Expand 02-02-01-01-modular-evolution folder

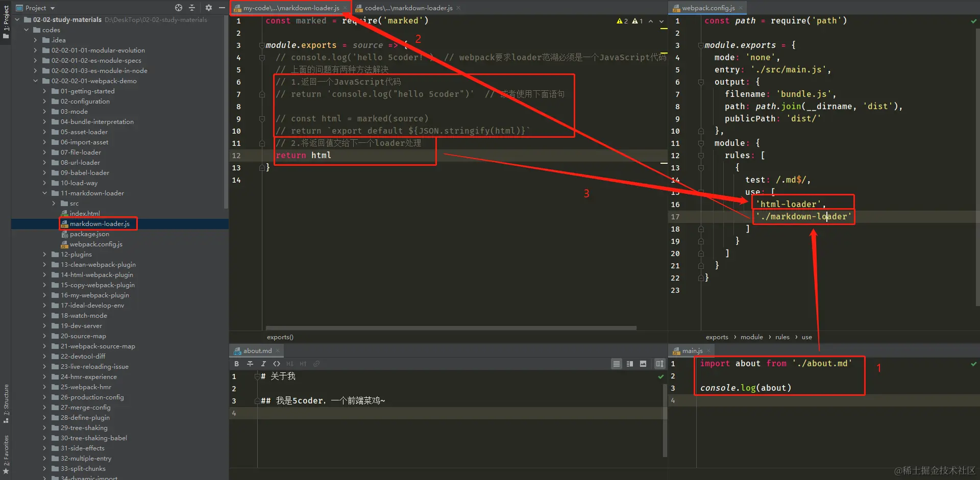36,50
